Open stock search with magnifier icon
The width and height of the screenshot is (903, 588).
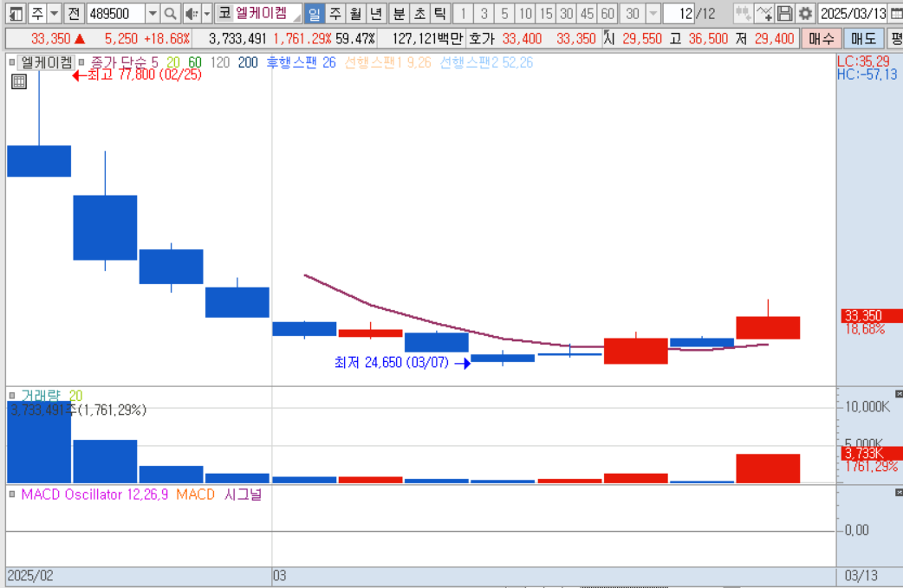(x=170, y=13)
